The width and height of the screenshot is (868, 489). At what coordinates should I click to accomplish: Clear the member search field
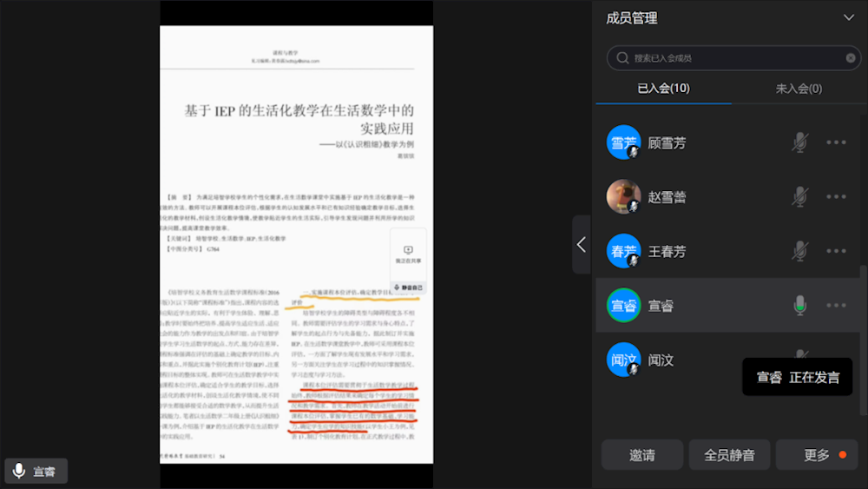coord(851,58)
